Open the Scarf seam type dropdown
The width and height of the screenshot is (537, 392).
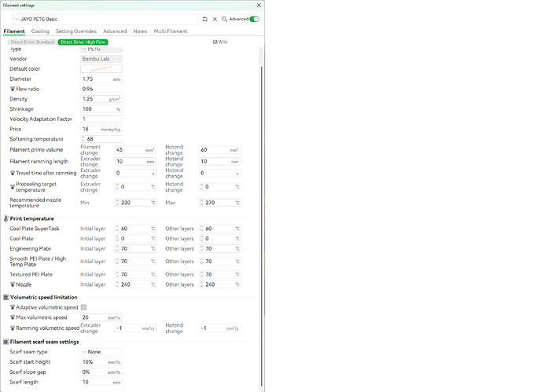[101, 352]
